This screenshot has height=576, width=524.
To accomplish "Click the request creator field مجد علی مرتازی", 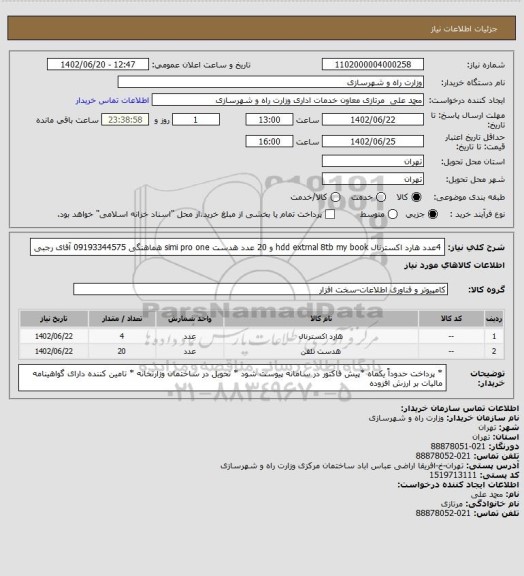I will tap(288, 100).
